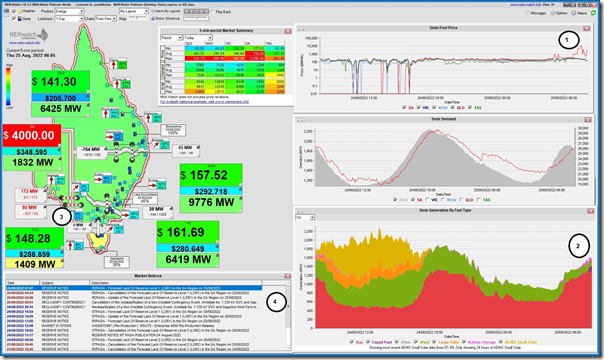
Task: Open the SA region dropdown in Generation chart
Action: pos(305,218)
